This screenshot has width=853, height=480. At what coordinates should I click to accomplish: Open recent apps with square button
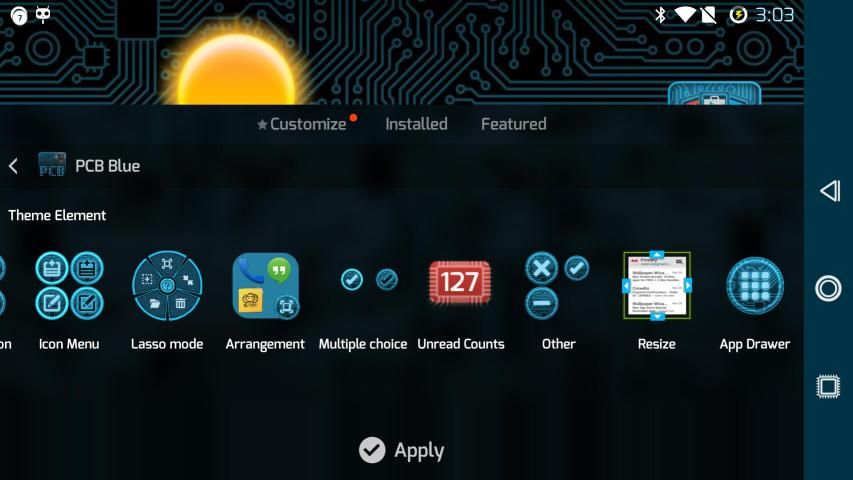828,386
